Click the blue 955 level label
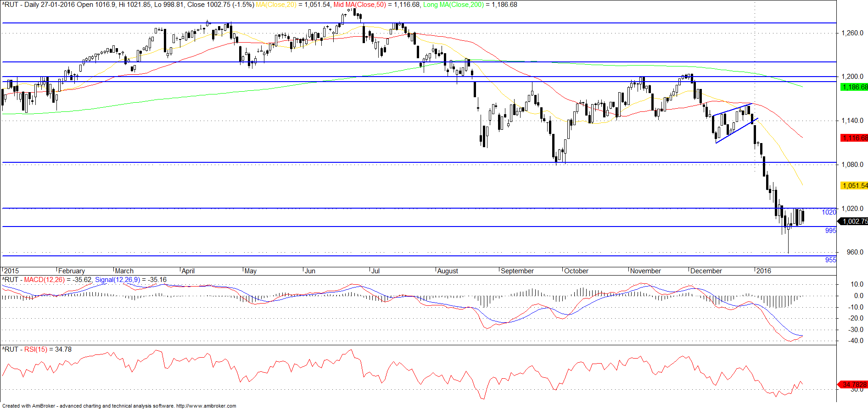The width and height of the screenshot is (868, 409). [831, 260]
